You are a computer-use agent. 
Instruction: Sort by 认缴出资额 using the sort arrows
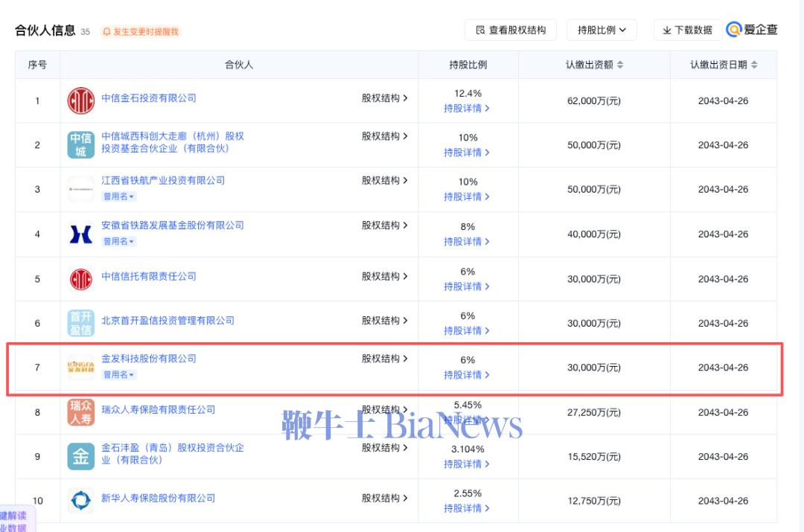tap(620, 65)
